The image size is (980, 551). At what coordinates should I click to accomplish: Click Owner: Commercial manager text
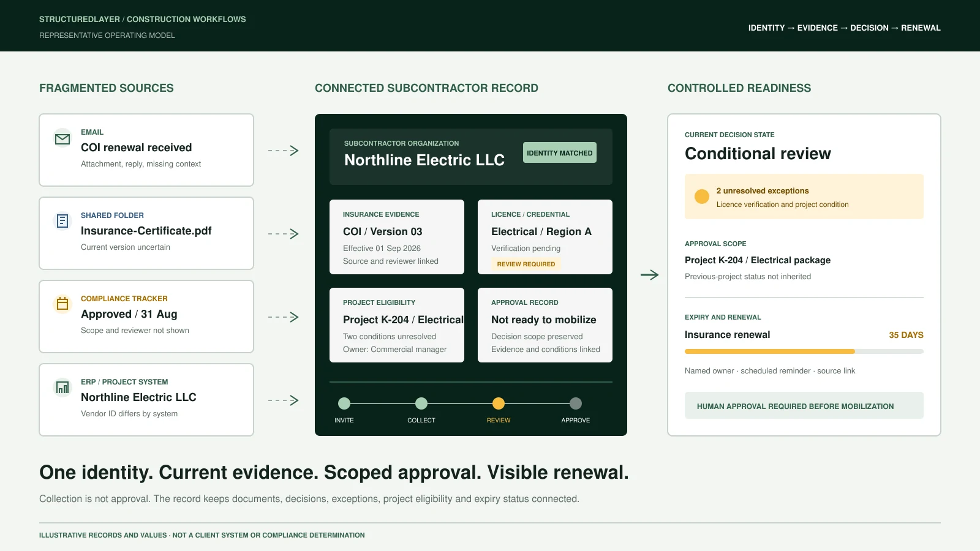pos(394,350)
